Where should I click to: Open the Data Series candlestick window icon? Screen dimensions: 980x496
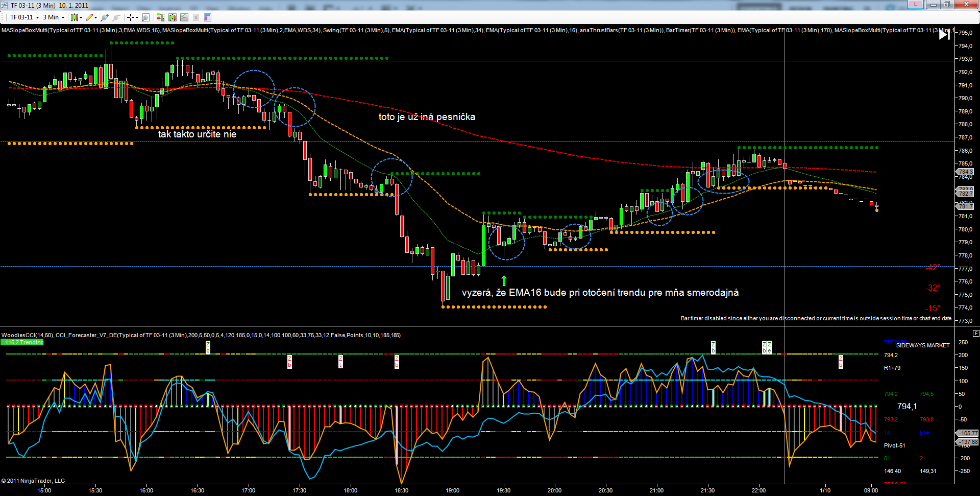click(x=173, y=17)
